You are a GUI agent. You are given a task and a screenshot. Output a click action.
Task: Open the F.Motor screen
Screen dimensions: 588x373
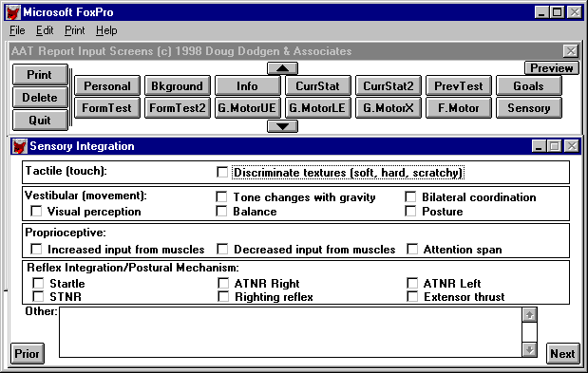pos(459,108)
